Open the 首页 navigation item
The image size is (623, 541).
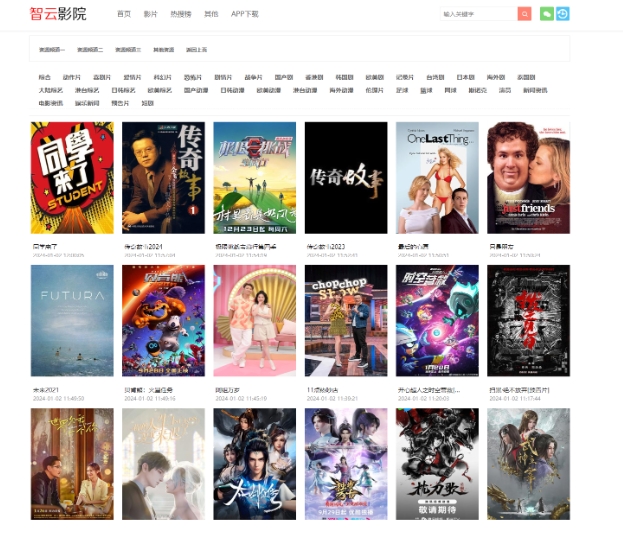click(124, 14)
